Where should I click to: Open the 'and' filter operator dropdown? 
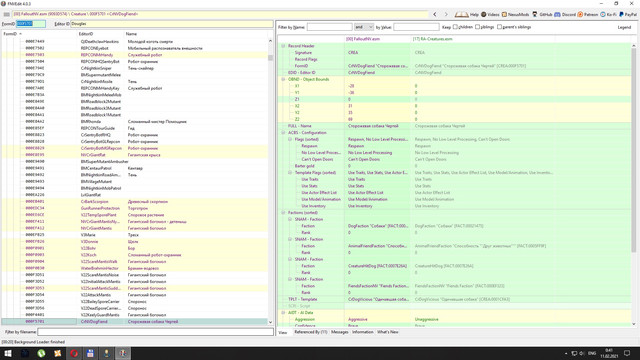coord(364,27)
